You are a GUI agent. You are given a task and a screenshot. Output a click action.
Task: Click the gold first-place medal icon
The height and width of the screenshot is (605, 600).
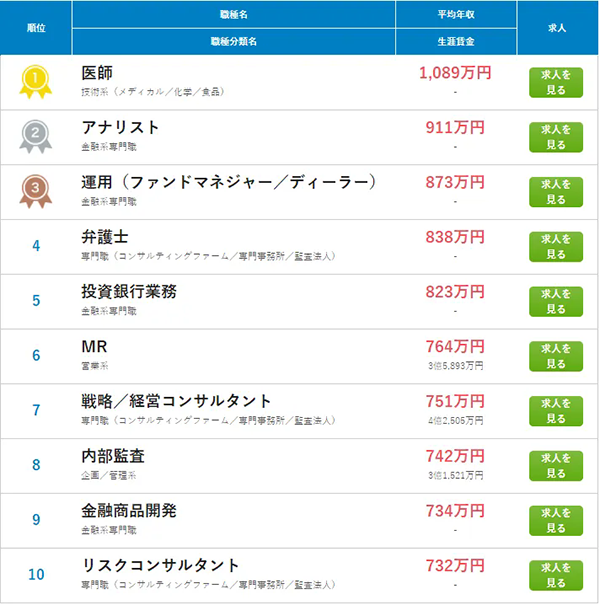pos(35,82)
